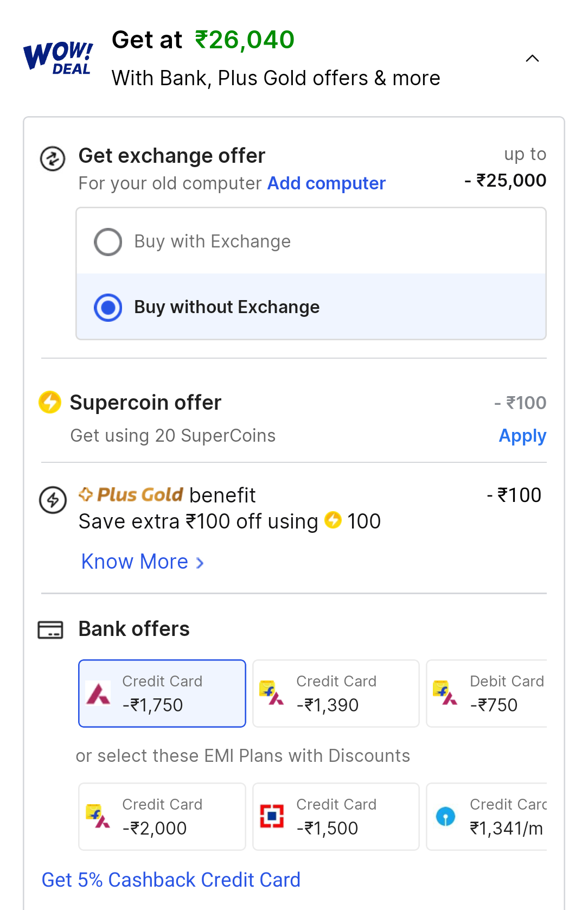The width and height of the screenshot is (588, 910).
Task: Select the EMI Credit Card -₹2,000 plan
Action: [162, 817]
